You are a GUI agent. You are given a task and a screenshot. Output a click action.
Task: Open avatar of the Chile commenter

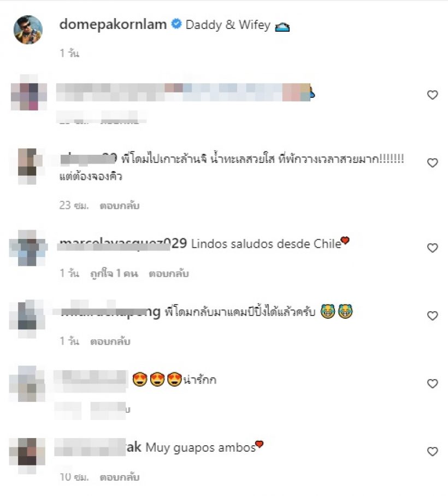pos(28,248)
